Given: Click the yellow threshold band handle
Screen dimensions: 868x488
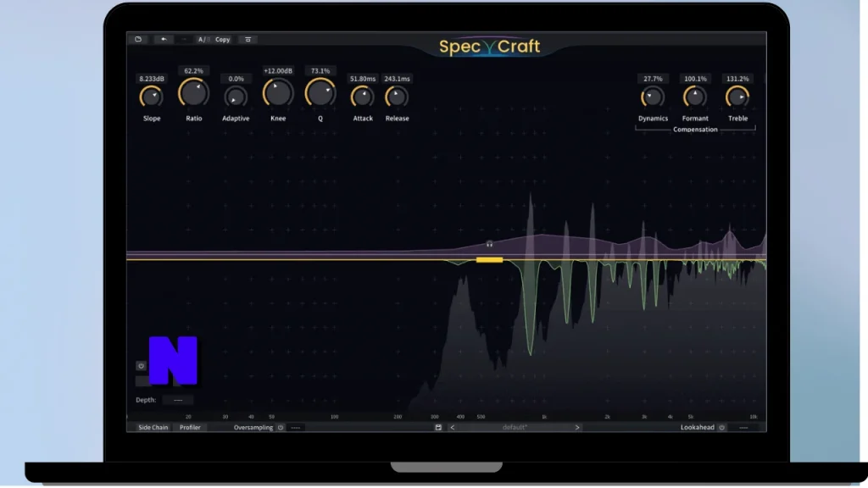Looking at the screenshot, I should click(489, 259).
